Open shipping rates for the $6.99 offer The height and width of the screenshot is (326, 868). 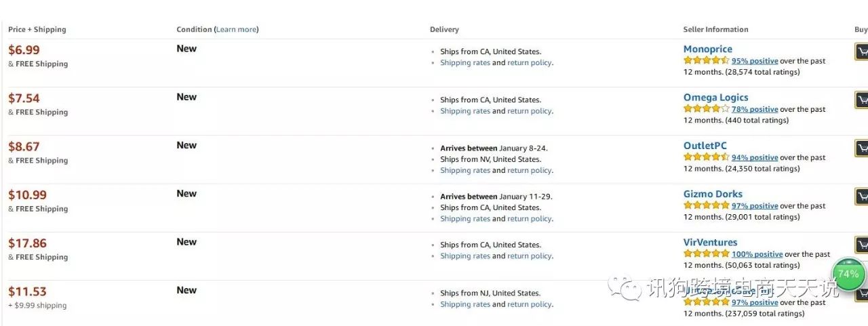pos(465,62)
